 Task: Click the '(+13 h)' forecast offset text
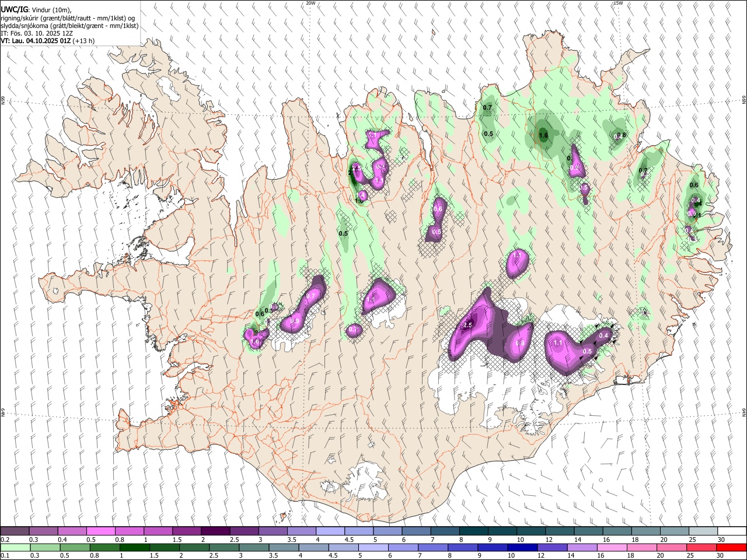(x=84, y=41)
